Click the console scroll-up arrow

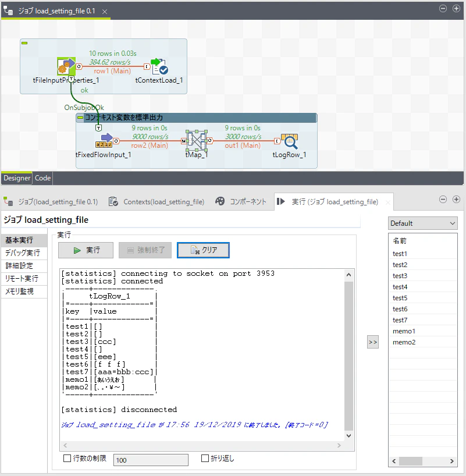349,275
